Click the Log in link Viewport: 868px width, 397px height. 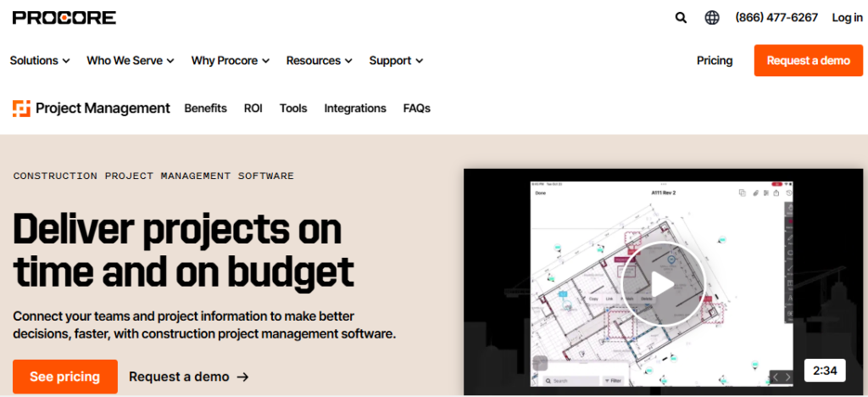click(x=847, y=18)
